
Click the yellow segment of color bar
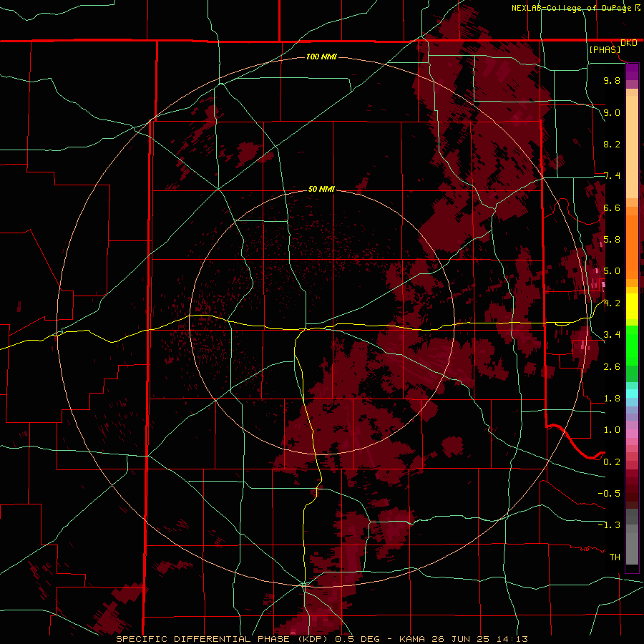[632, 306]
